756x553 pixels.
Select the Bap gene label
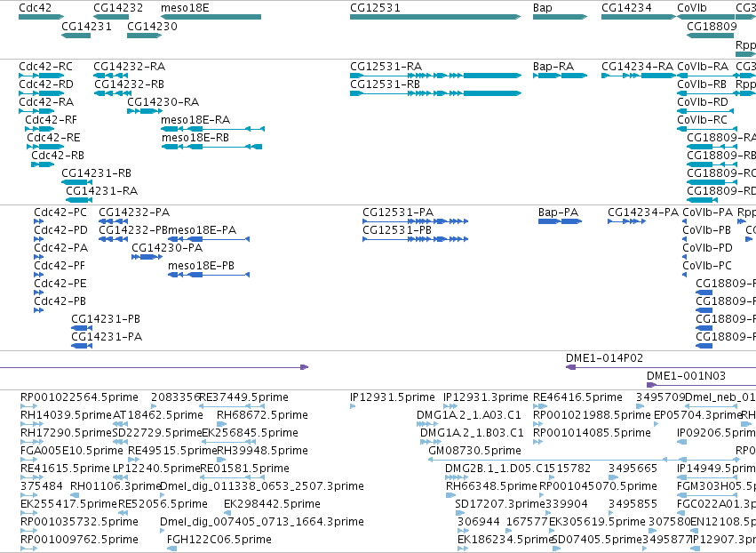(x=543, y=8)
